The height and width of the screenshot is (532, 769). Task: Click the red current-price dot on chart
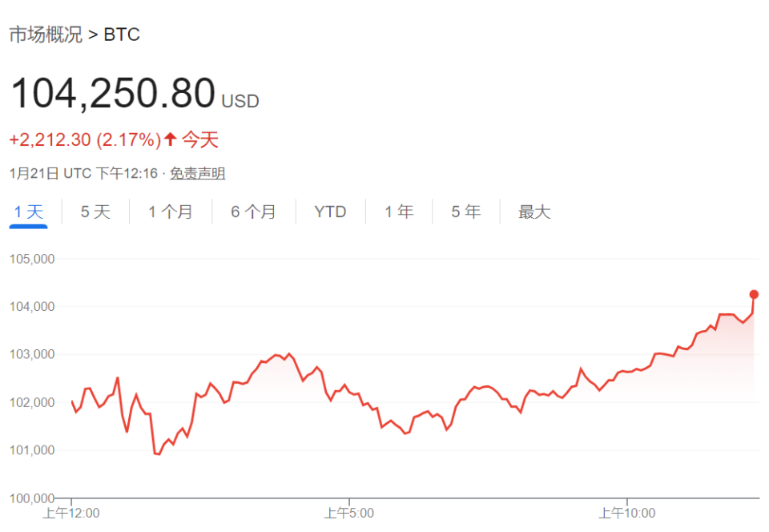pyautogui.click(x=754, y=294)
